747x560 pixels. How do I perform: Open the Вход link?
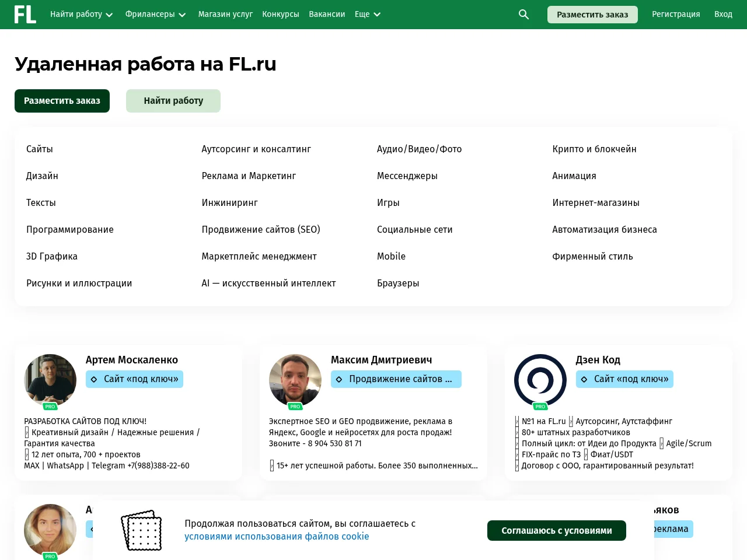pyautogui.click(x=723, y=15)
